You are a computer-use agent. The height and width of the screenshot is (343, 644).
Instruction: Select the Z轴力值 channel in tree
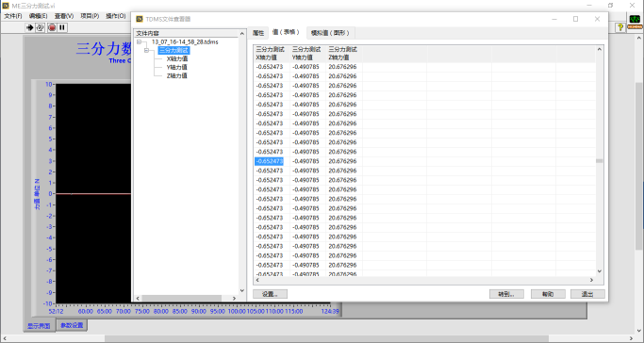point(177,75)
